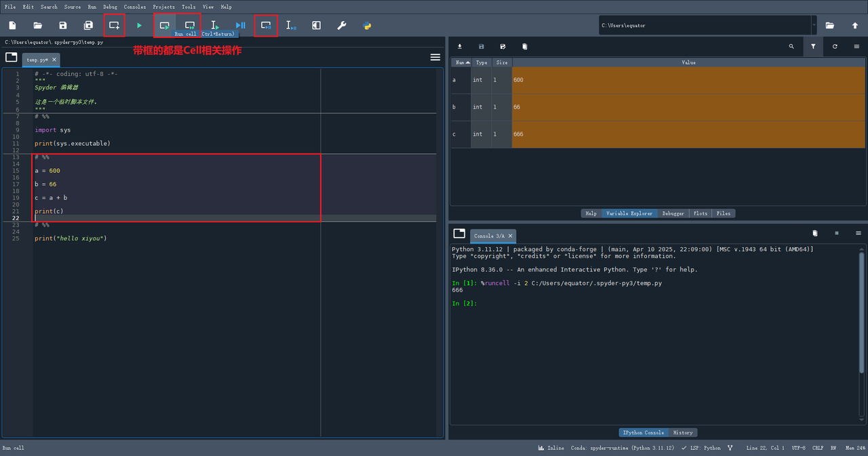Viewport: 868px width, 456px height.
Task: Switch to the Debugger pane tab
Action: pos(673,213)
